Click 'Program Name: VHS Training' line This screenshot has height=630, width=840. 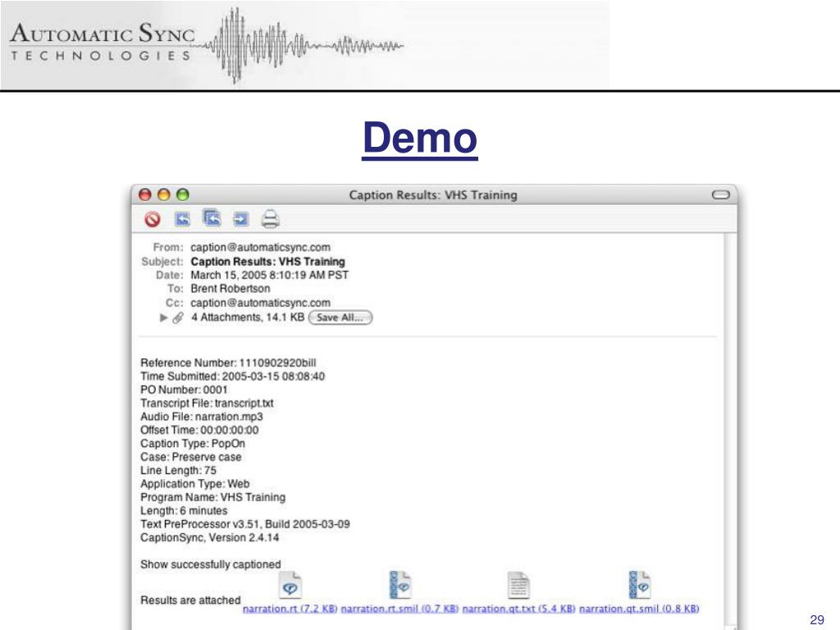(x=212, y=497)
